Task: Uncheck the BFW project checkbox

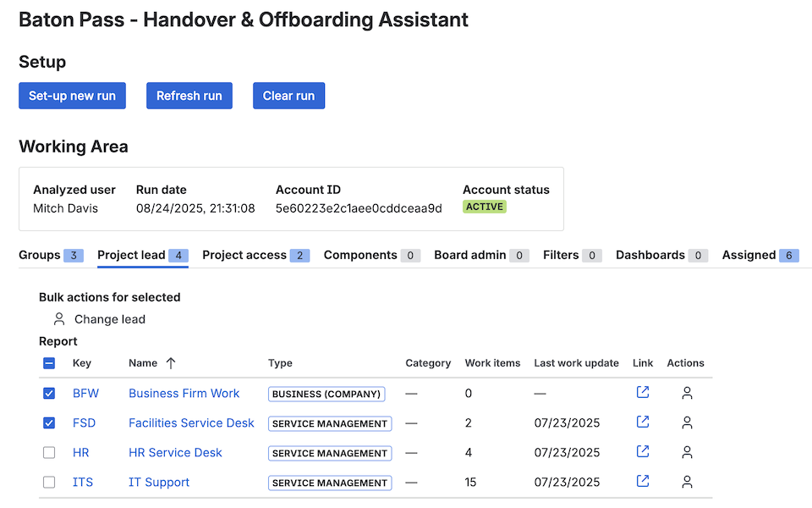Action: (x=49, y=393)
